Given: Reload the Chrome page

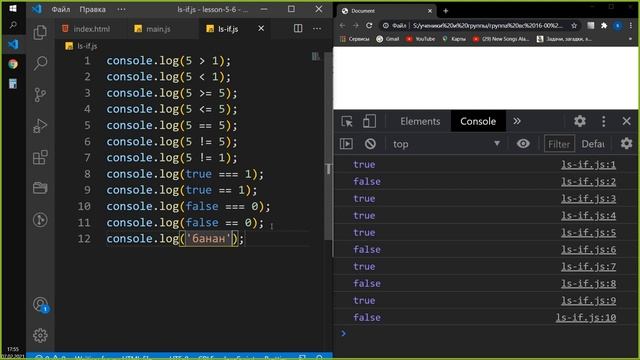Looking at the screenshot, I should [369, 25].
